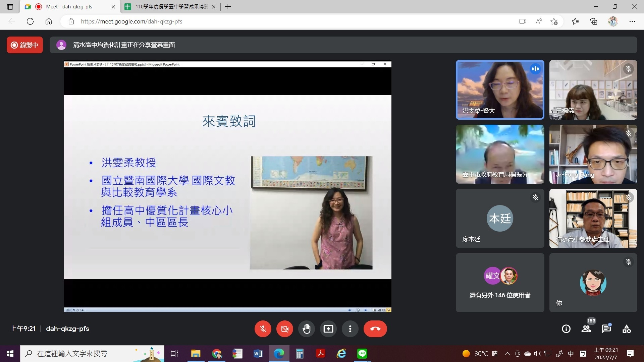Open Edge settings and more menu
The width and height of the screenshot is (644, 362).
click(x=632, y=21)
